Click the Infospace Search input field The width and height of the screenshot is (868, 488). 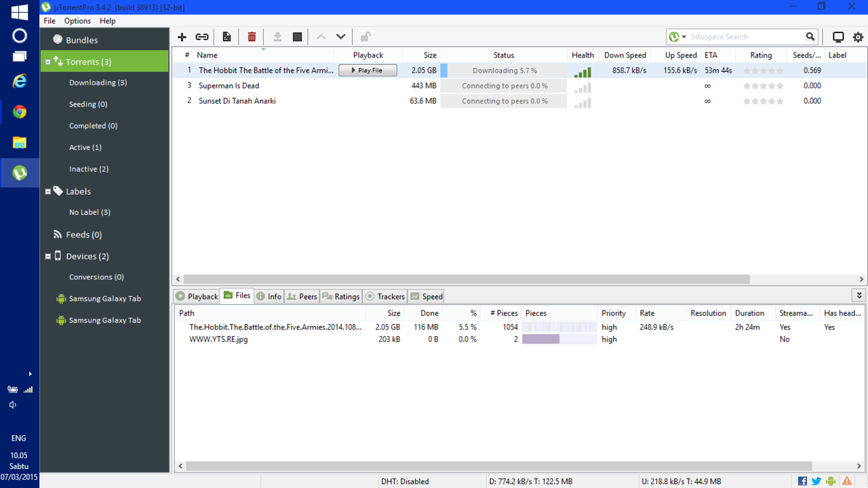746,37
